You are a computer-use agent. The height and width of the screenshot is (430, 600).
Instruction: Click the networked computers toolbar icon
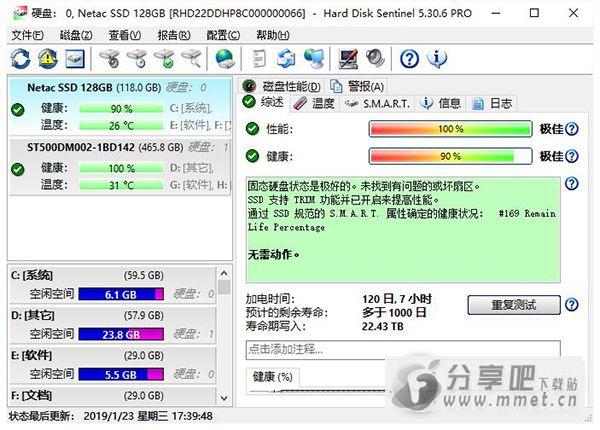pyautogui.click(x=314, y=59)
